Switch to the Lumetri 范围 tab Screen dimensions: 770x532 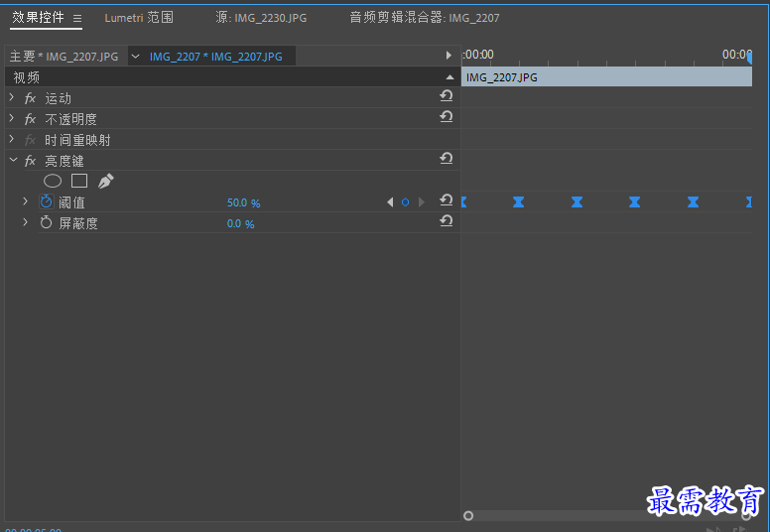(139, 18)
